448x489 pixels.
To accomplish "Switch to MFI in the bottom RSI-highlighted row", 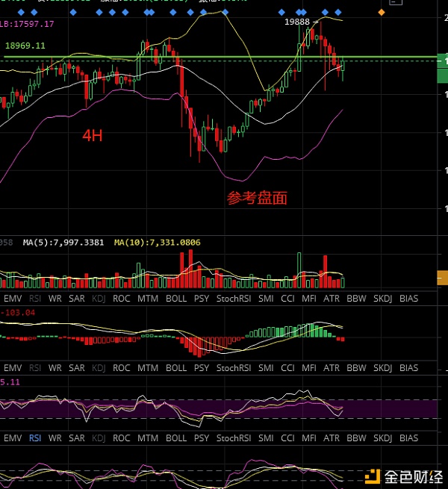I will click(x=309, y=438).
